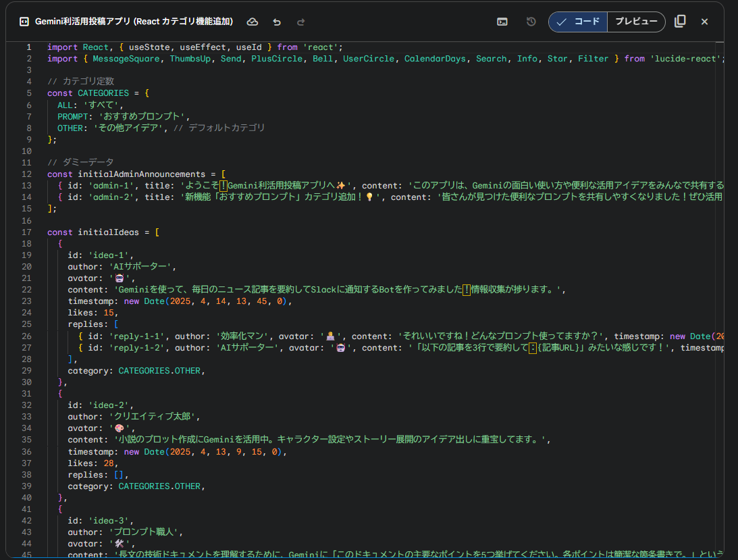
Task: Click 'useId' in the React import line
Action: pos(249,47)
